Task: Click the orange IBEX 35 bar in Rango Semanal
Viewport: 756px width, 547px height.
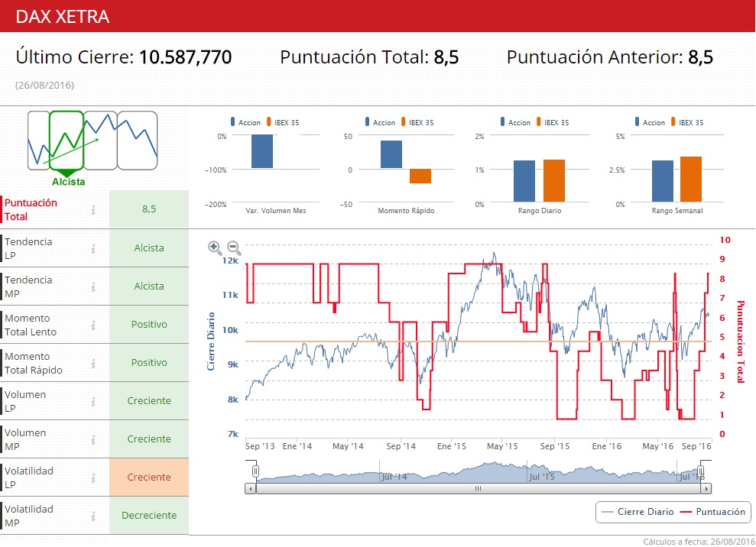Action: click(x=691, y=180)
